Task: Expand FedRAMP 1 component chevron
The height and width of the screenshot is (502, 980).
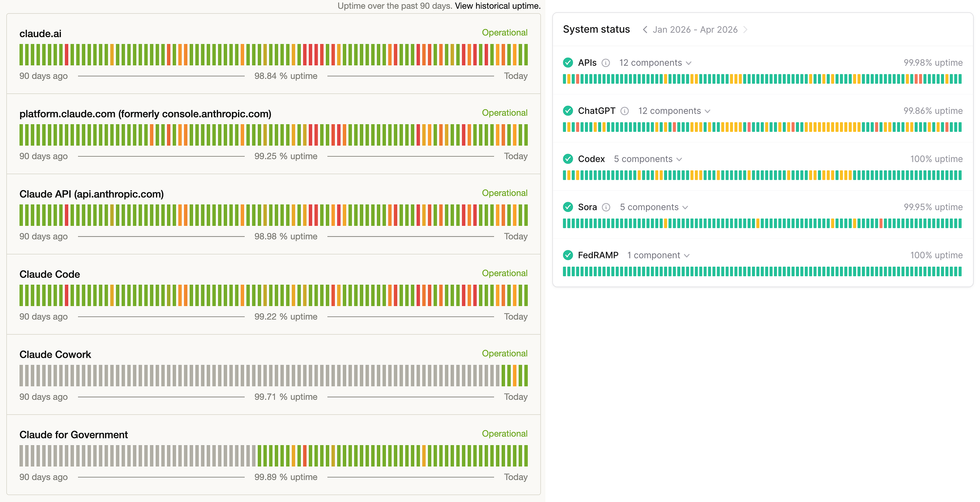Action: [x=687, y=256]
